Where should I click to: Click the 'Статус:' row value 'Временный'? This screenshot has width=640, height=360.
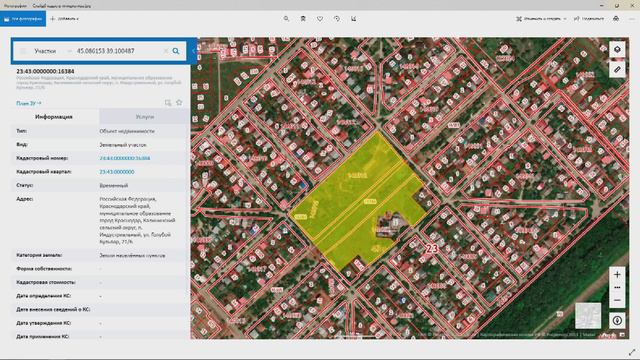[x=114, y=185]
